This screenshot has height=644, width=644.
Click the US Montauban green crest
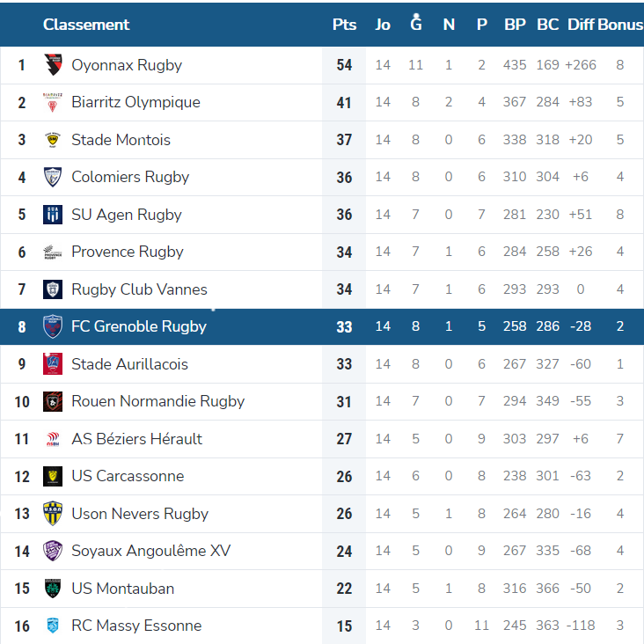click(53, 589)
